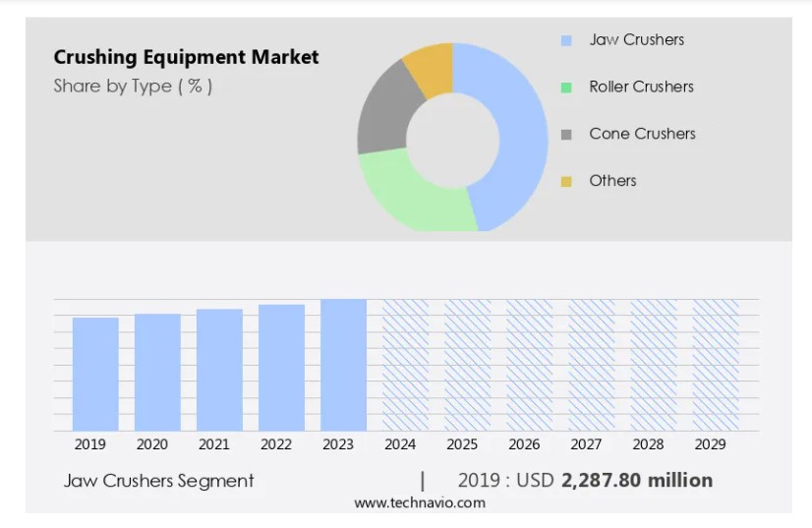Click the hatched 2029 forecast bar
The width and height of the screenshot is (812, 528).
pos(715,365)
